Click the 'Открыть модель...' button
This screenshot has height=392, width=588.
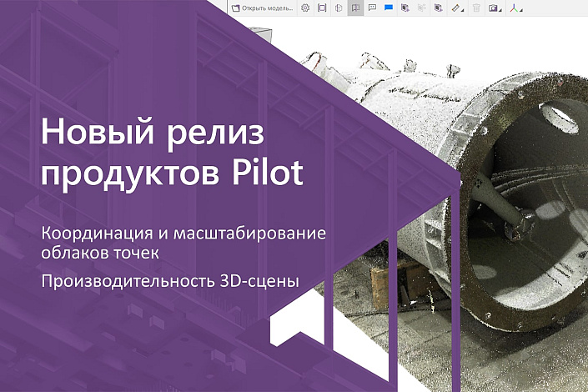pos(263,8)
